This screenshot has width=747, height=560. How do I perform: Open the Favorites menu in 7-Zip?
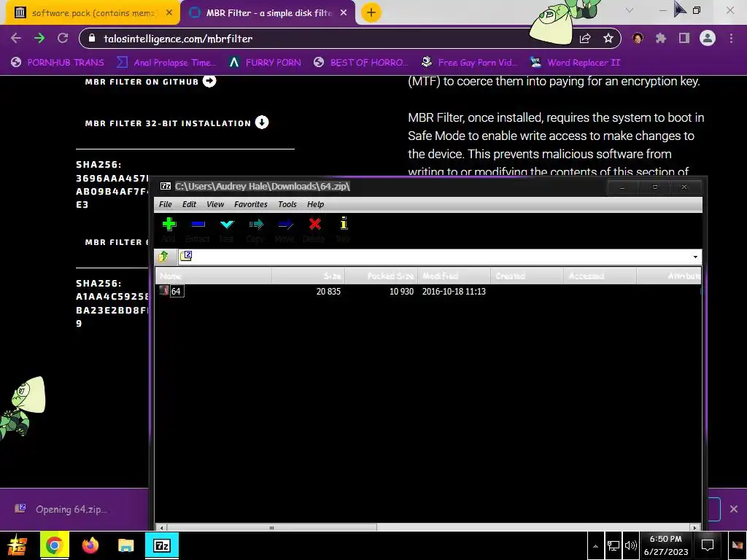pyautogui.click(x=251, y=204)
